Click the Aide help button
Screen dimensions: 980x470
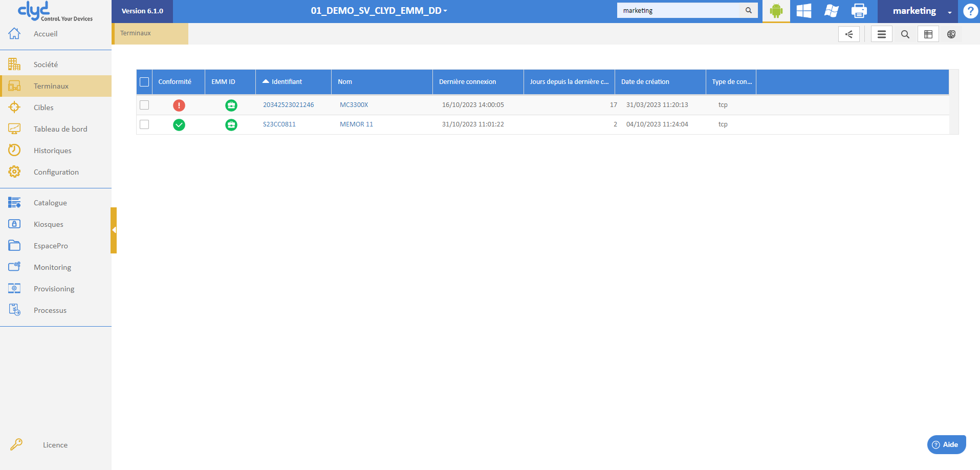click(947, 444)
